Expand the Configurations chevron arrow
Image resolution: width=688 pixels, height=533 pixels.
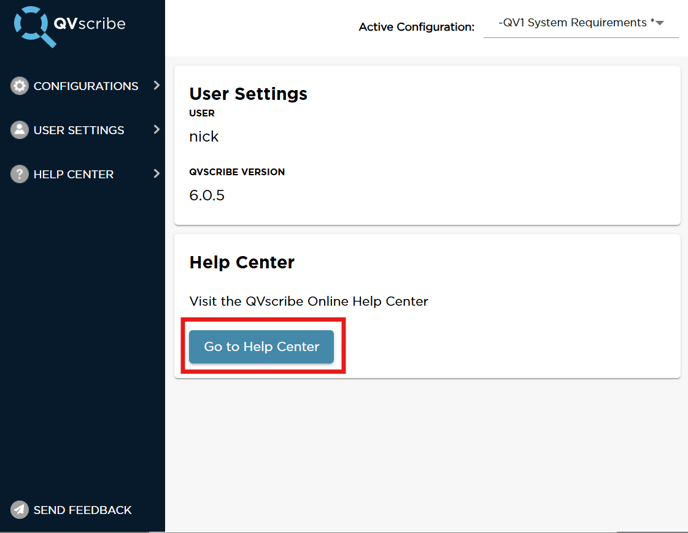157,85
